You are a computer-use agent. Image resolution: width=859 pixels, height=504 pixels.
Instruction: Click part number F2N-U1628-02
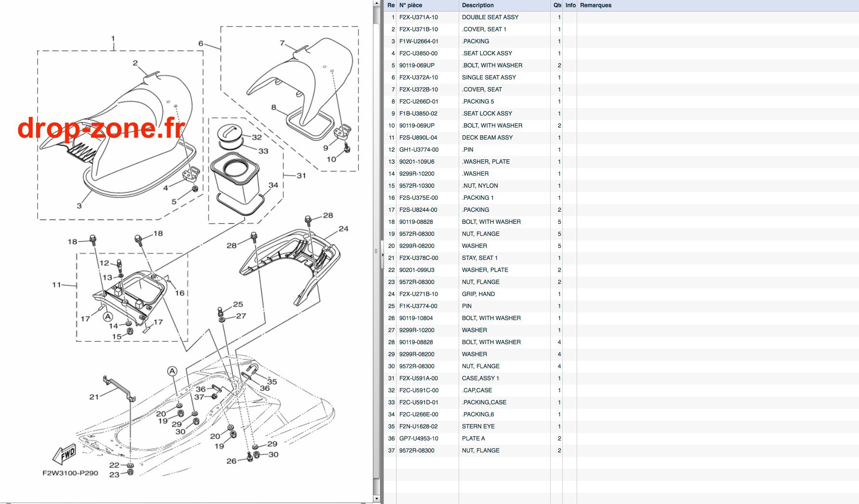[419, 426]
